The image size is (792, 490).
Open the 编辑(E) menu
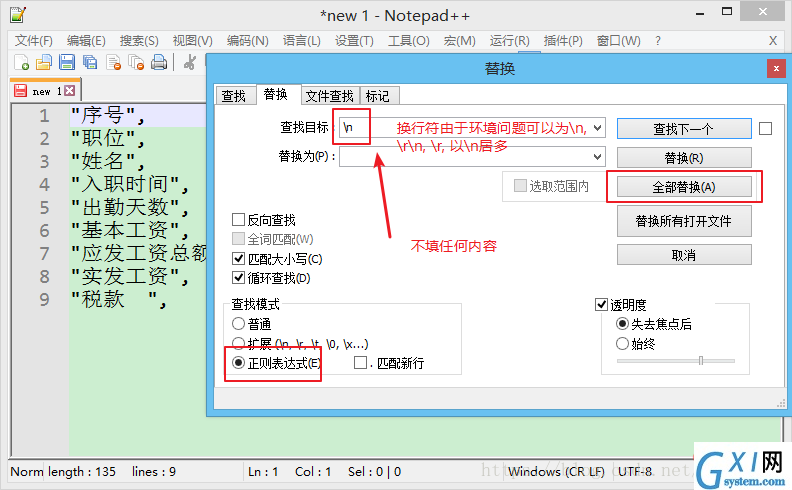(x=86, y=40)
